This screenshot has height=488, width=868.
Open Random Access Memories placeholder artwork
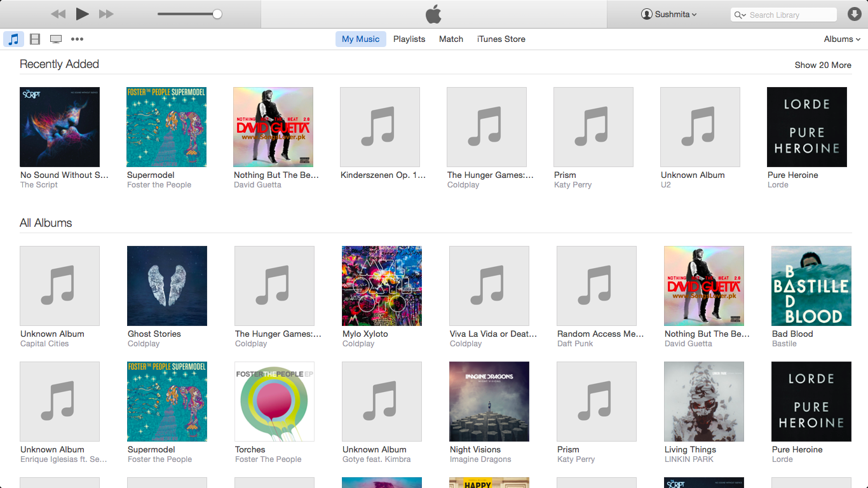[597, 286]
